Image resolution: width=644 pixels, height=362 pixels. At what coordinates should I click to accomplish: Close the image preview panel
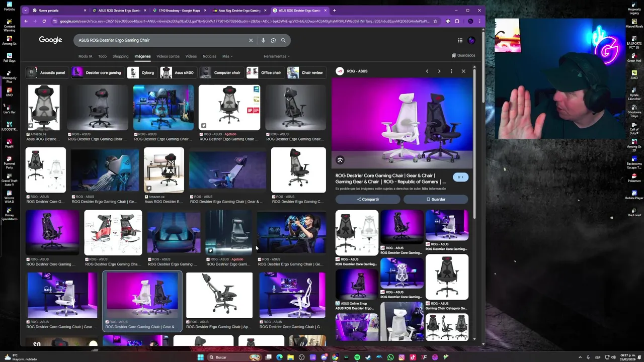[463, 71]
